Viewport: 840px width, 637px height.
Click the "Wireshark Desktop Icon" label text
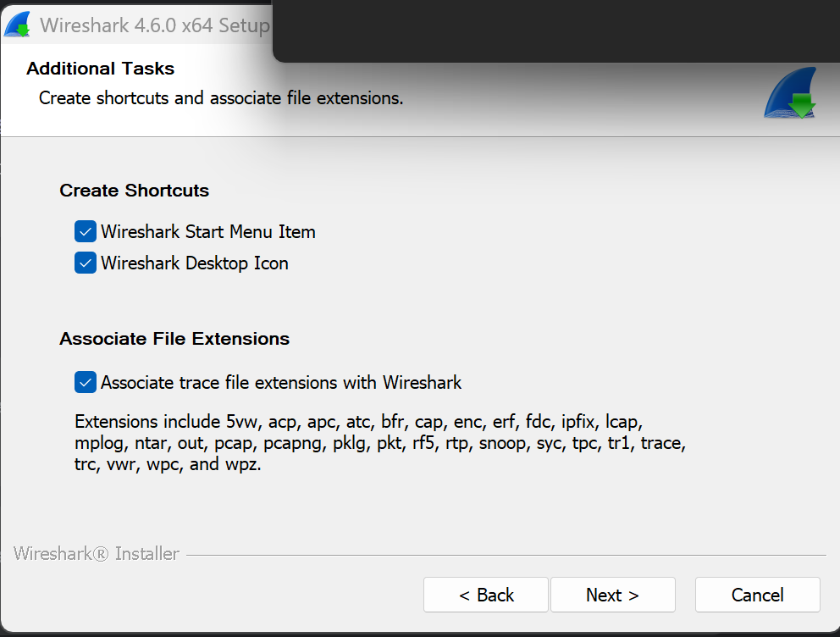click(194, 263)
